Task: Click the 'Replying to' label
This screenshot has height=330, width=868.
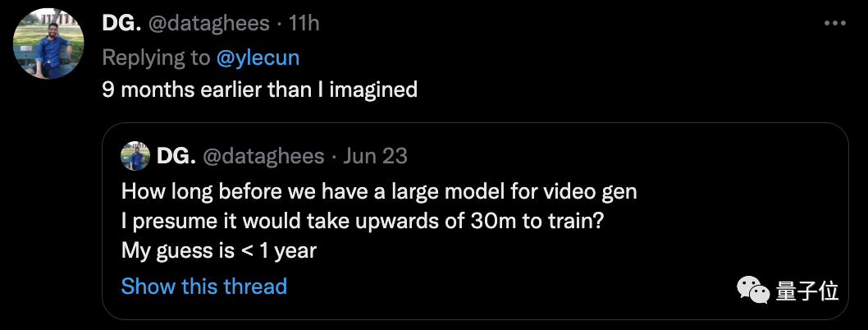Action: click(x=156, y=57)
